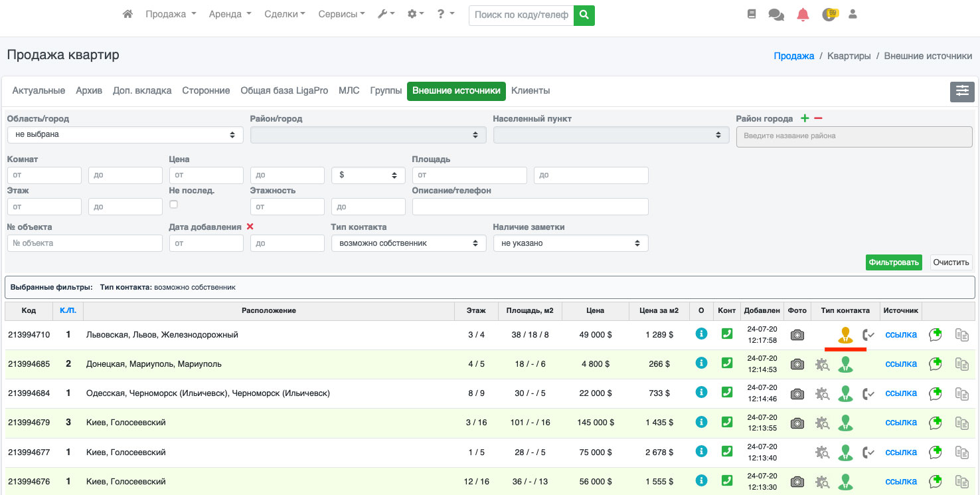
Task: Clear date filter with red X
Action: [250, 227]
